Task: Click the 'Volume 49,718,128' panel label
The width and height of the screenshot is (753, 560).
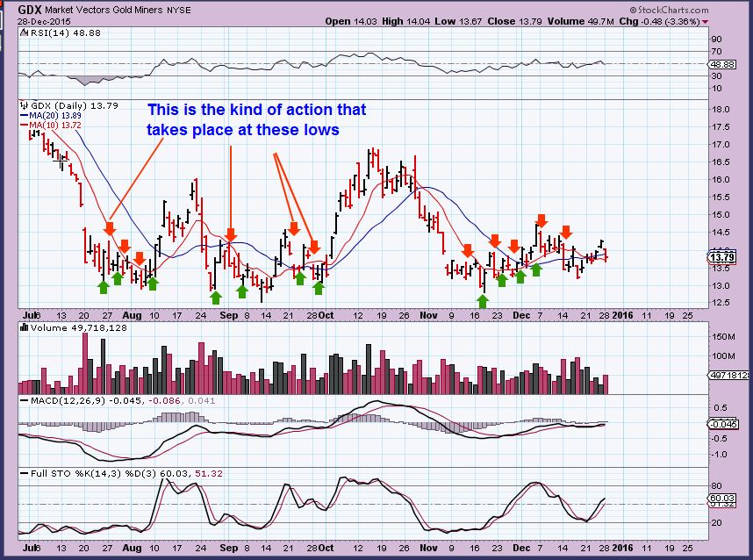Action: click(78, 327)
